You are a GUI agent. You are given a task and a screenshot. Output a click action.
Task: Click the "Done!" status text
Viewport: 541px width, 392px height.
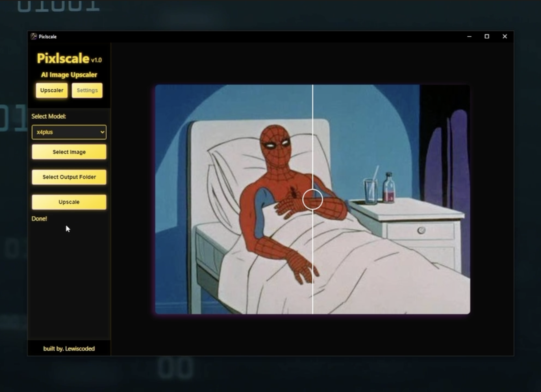[x=39, y=218]
